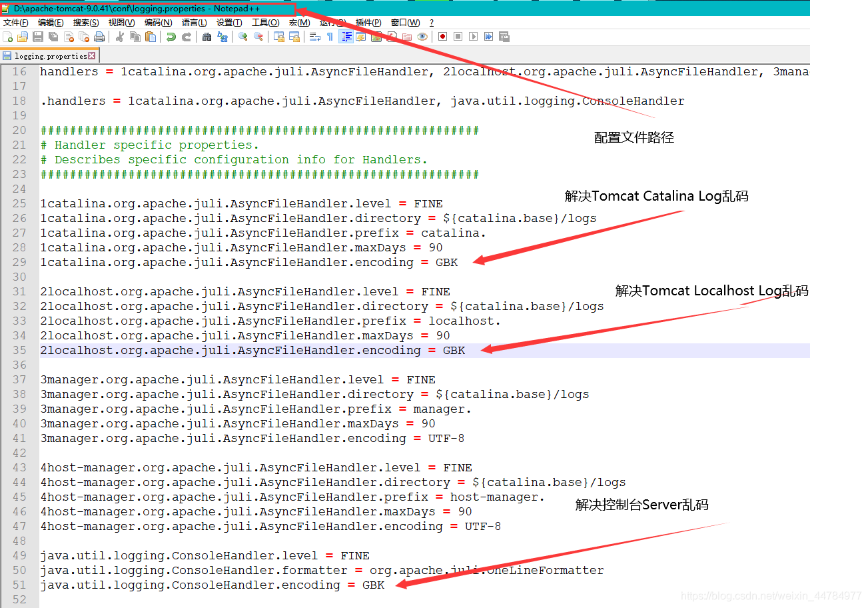
Task: Click line number 35 in the margin
Action: pos(19,350)
